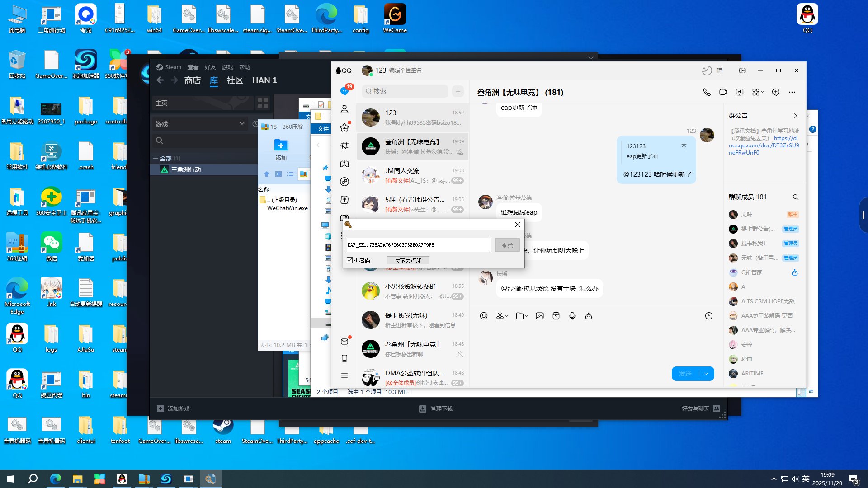Expand the send button dropdown arrow
Screen dimensions: 868x488
click(706, 374)
